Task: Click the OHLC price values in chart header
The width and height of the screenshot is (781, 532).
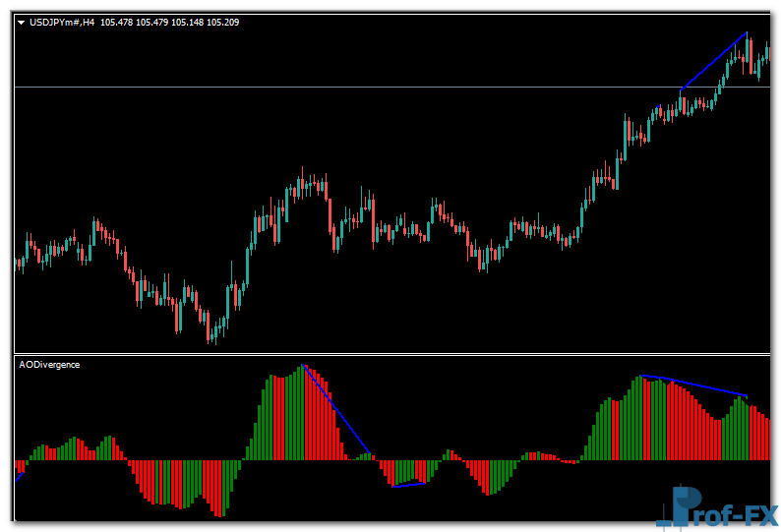Action: pyautogui.click(x=170, y=22)
